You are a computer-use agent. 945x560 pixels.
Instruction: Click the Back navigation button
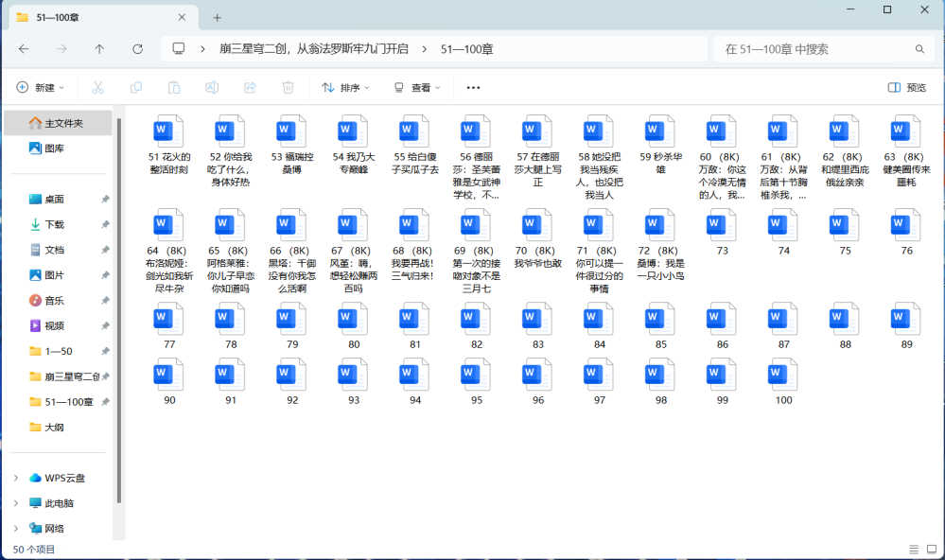coord(23,48)
